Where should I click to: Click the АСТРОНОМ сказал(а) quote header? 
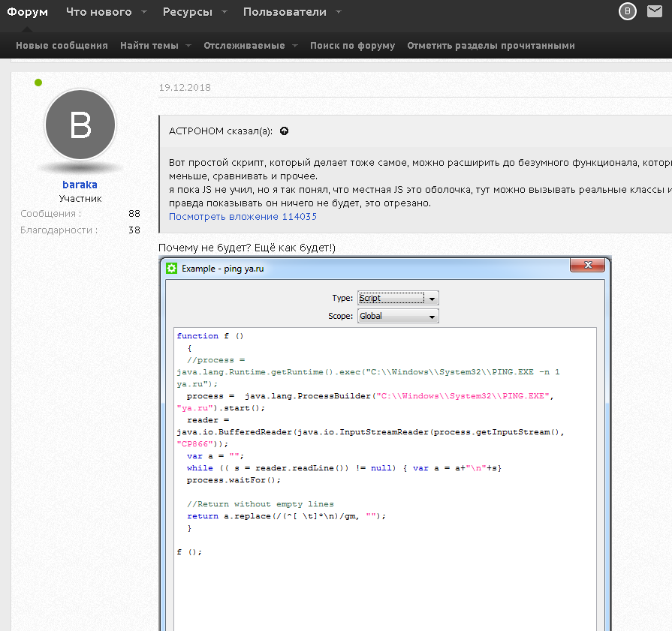tap(220, 131)
